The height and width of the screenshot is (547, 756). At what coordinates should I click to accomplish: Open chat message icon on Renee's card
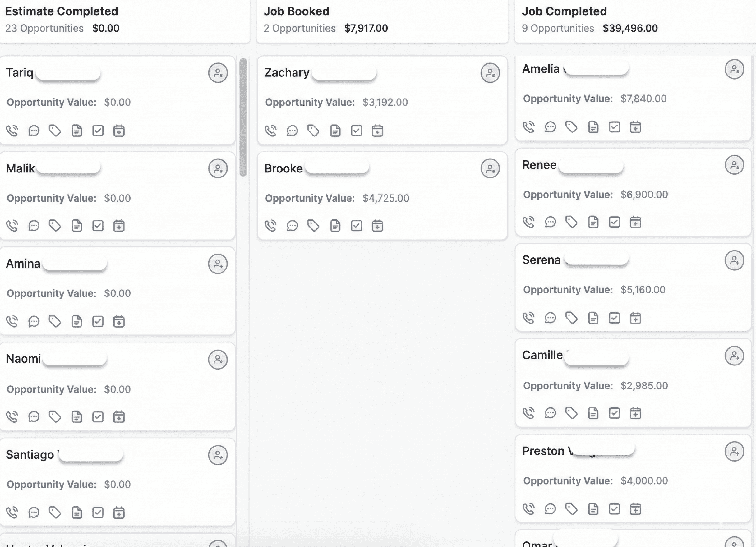pyautogui.click(x=550, y=222)
